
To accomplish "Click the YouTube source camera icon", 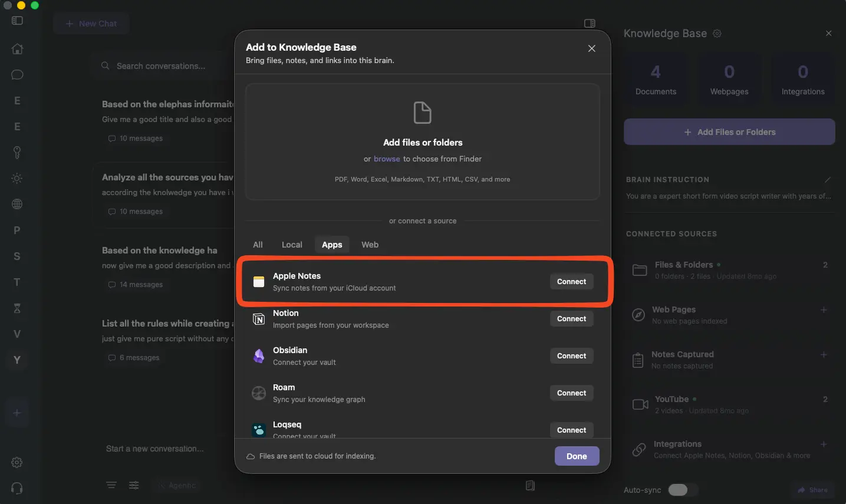I will [640, 404].
